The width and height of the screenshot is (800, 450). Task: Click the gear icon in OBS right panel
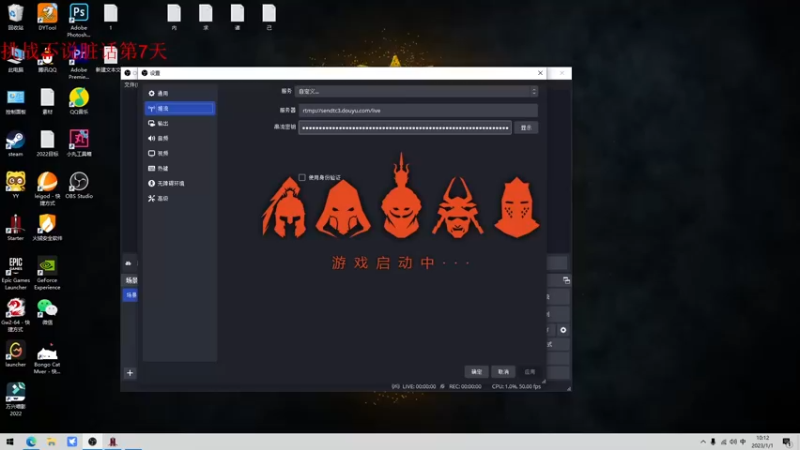click(x=563, y=330)
